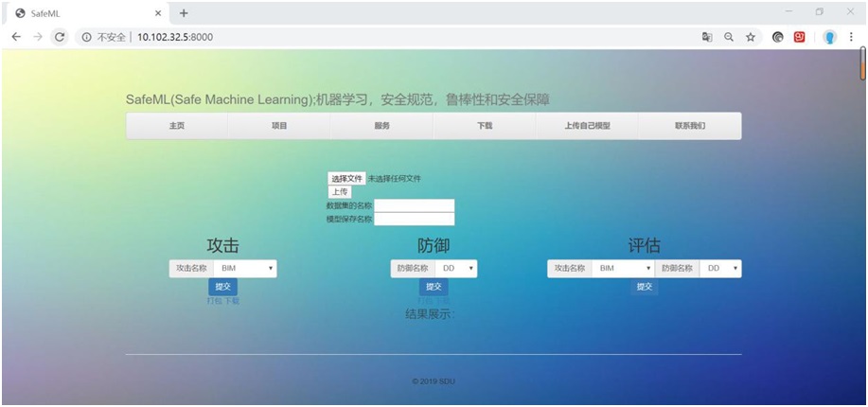The image size is (868, 407).
Task: Open the 上传自己模型 navigation item
Action: click(587, 126)
